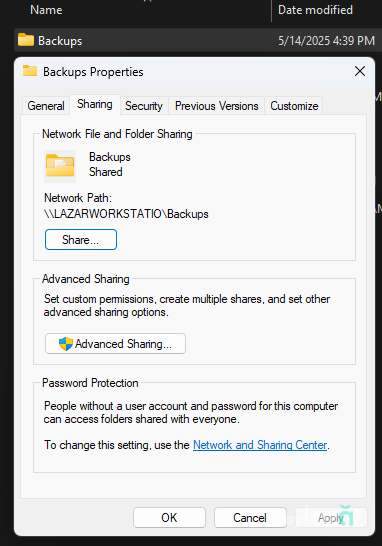This screenshot has height=546, width=382.
Task: Open Advanced Sharing settings
Action: point(115,344)
